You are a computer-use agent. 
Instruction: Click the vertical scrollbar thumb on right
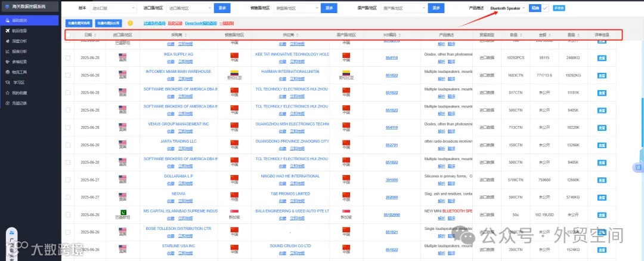642,121
